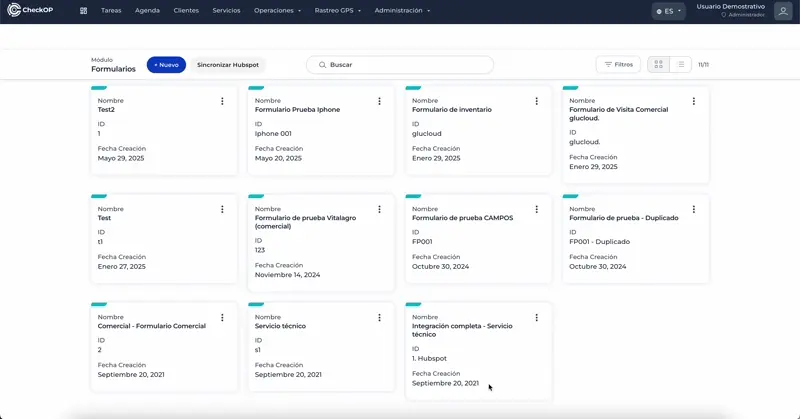Viewport: 800px width, 419px height.
Task: Go to Tareas in the navbar
Action: (111, 11)
